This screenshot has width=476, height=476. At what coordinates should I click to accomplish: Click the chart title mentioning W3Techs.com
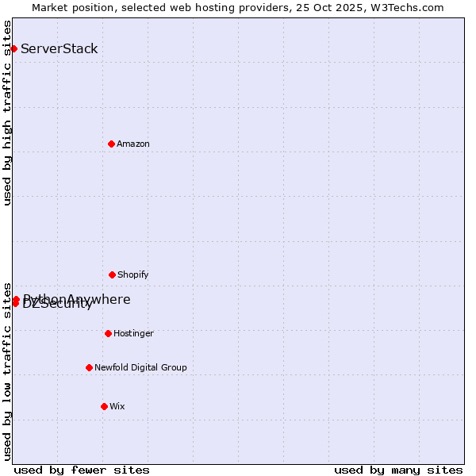pyautogui.click(x=238, y=7)
